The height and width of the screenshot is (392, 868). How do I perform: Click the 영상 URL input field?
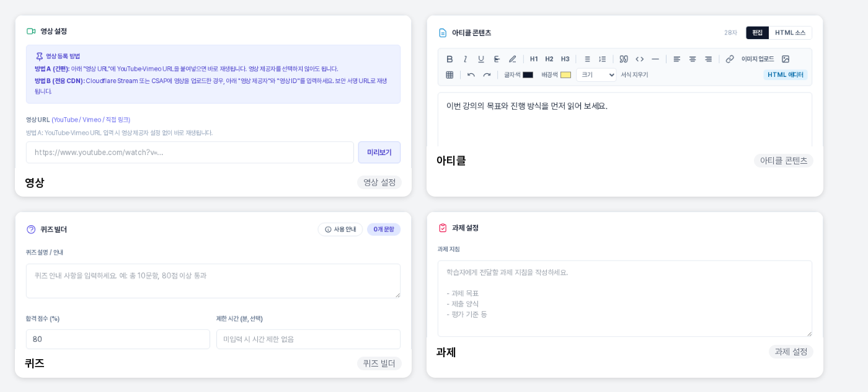[190, 153]
